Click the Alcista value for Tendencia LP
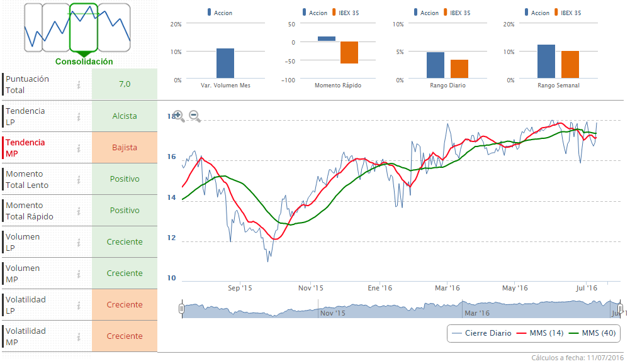Viewport: 630px width, 364px height. 125,116
